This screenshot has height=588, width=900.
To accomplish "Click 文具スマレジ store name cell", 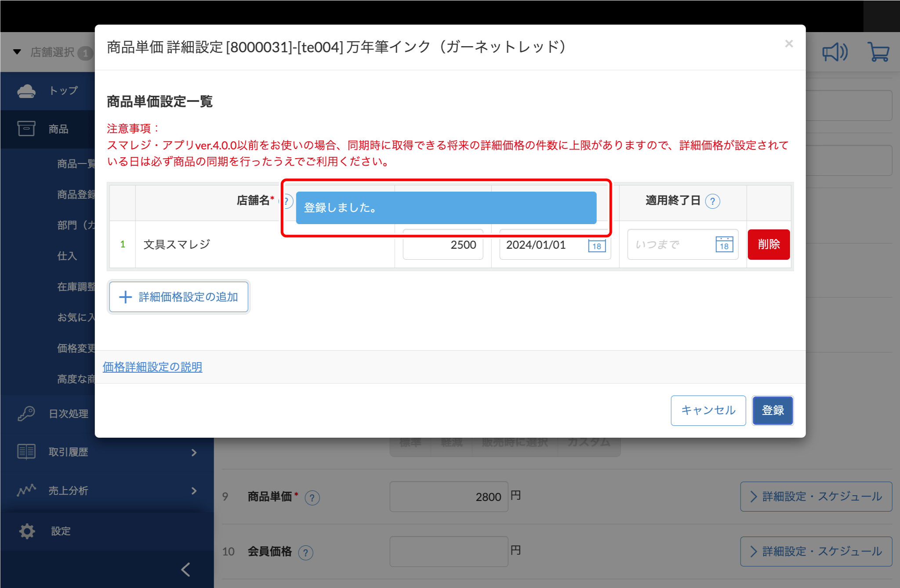I will [265, 244].
